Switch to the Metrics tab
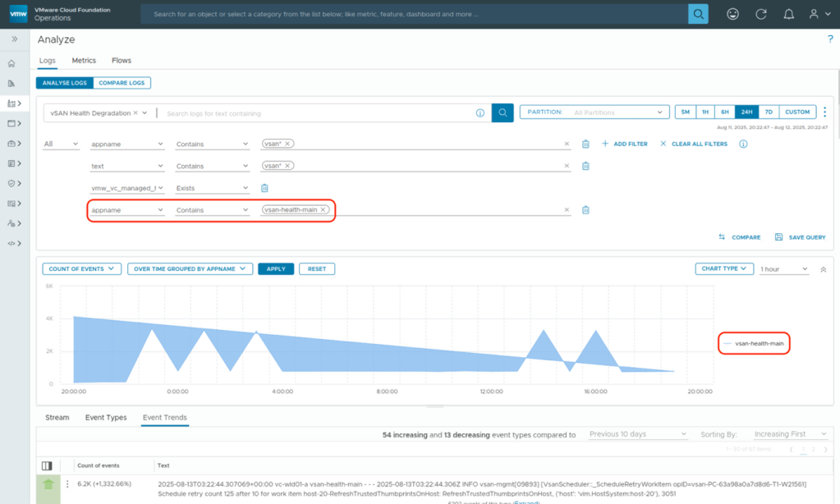This screenshot has height=504, width=840. coord(84,61)
